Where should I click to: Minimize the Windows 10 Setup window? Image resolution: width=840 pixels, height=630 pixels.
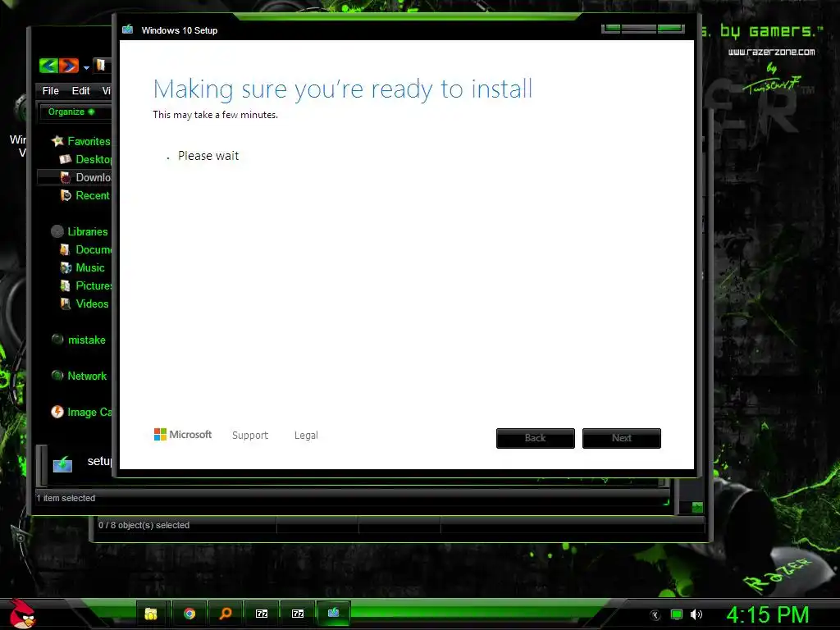click(611, 29)
